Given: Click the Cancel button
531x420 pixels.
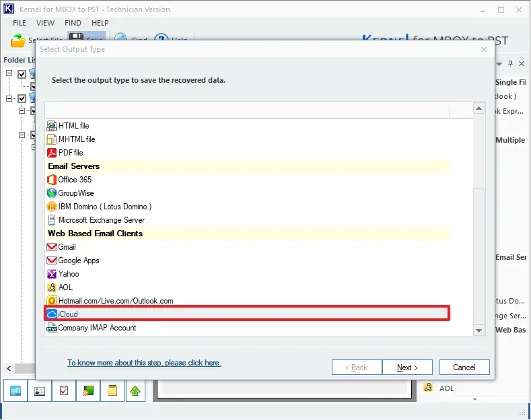Looking at the screenshot, I should pyautogui.click(x=464, y=367).
